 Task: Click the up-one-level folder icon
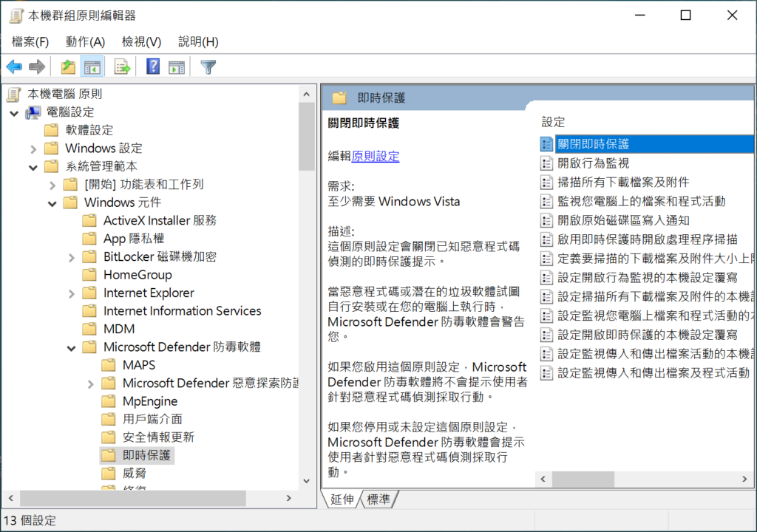68,66
